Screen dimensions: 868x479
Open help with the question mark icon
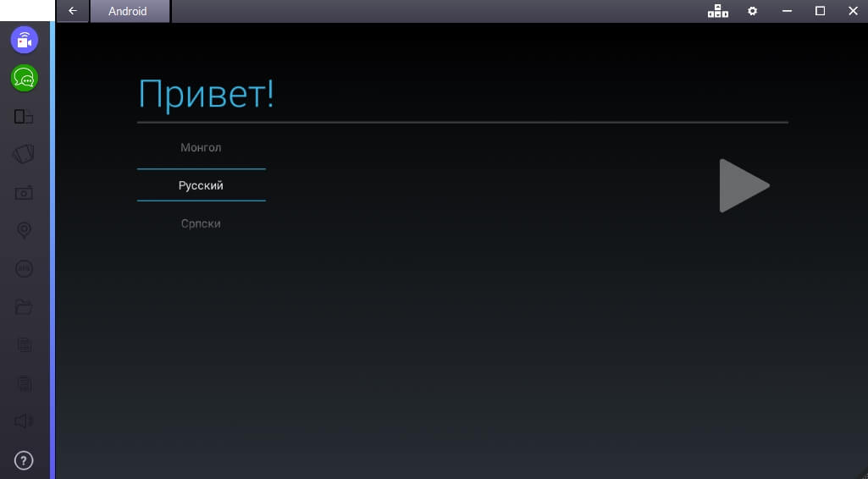coord(25,460)
